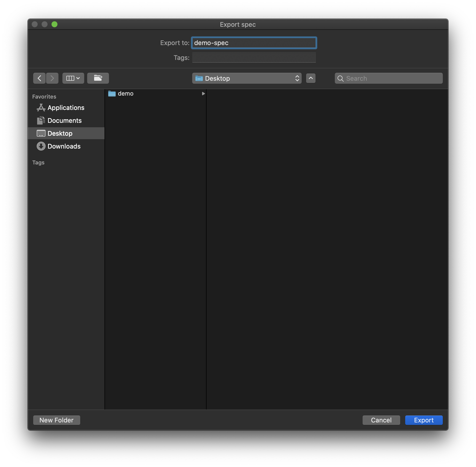Open the column view options dropdown
The width and height of the screenshot is (476, 467).
pos(73,78)
